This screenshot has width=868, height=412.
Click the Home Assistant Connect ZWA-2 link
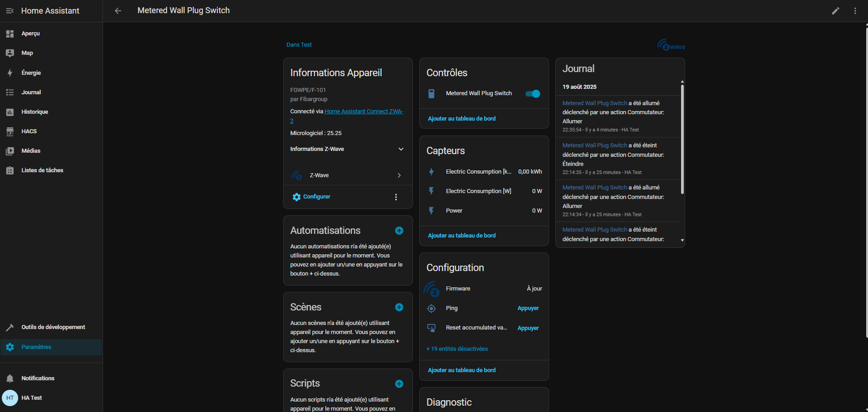click(x=363, y=111)
